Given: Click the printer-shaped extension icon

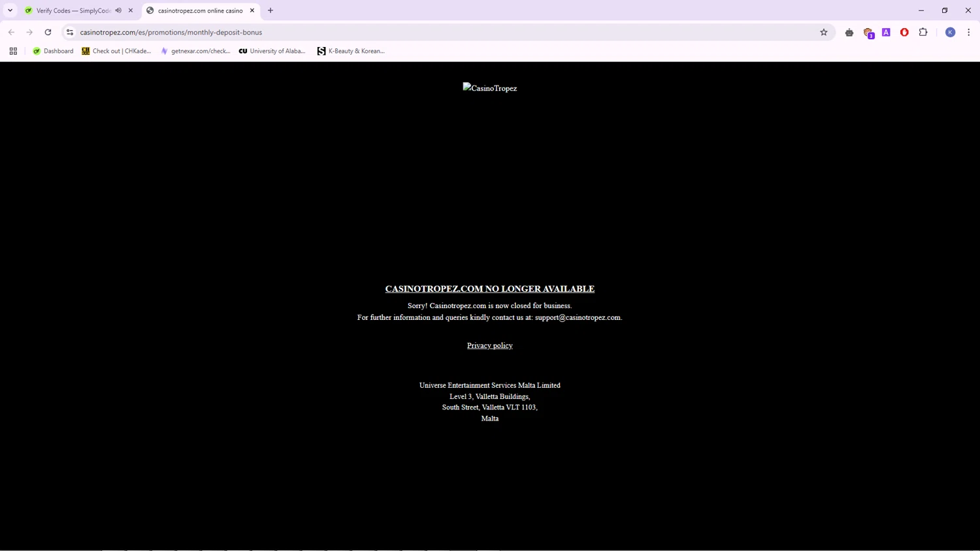Looking at the screenshot, I should (849, 32).
